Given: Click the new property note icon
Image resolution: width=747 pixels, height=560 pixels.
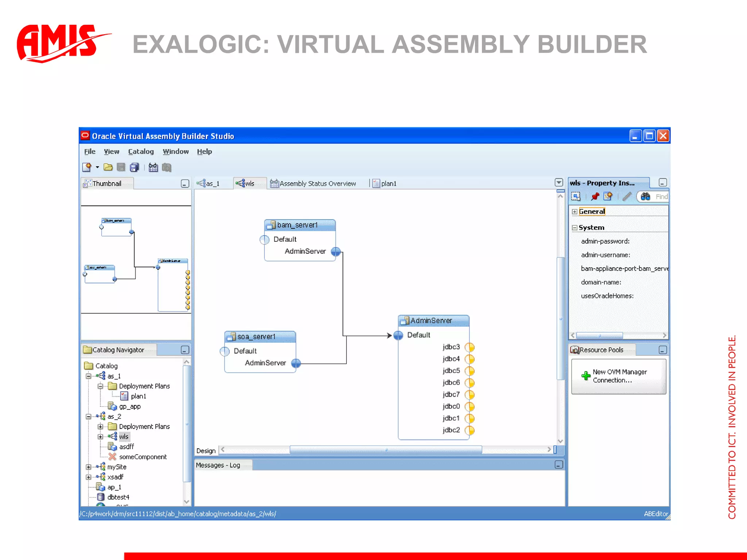Looking at the screenshot, I should point(608,197).
